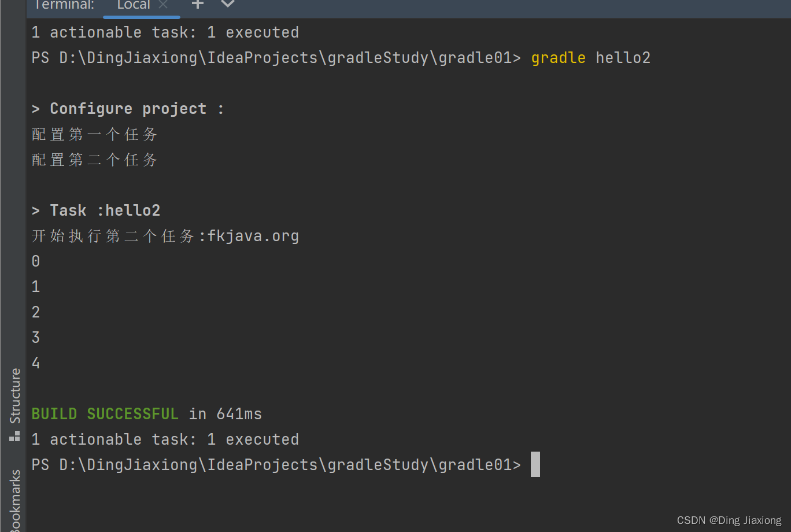The height and width of the screenshot is (532, 791).
Task: Click the Structure tool window icon
Action: tap(15, 436)
